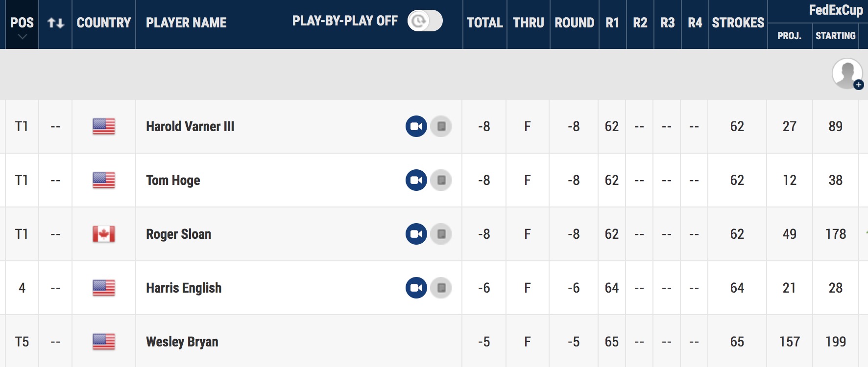Click Tom Hoge's gray scorecard icon
Image resolution: width=868 pixels, height=367 pixels.
[441, 180]
